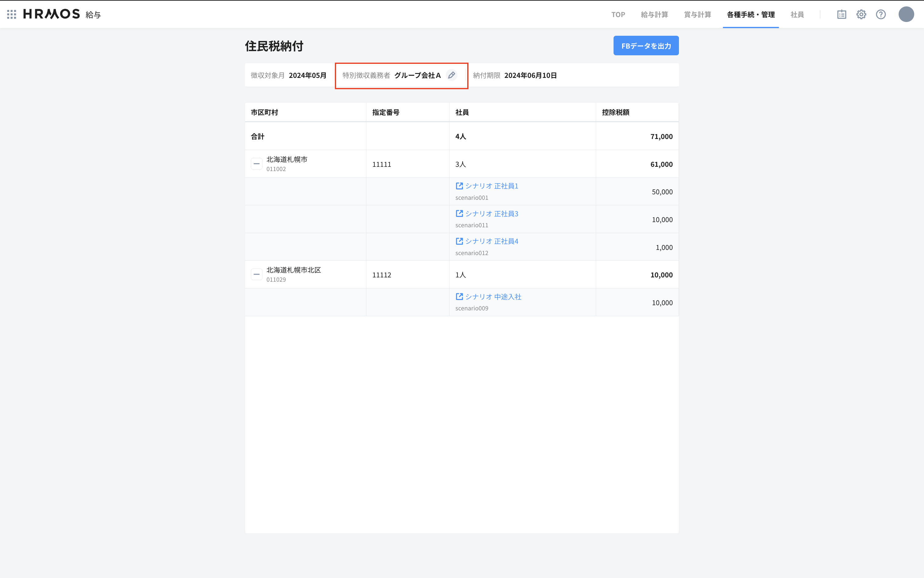Open employee link シナリオ 正社員4
Screen dimensions: 924x578
(x=492, y=241)
